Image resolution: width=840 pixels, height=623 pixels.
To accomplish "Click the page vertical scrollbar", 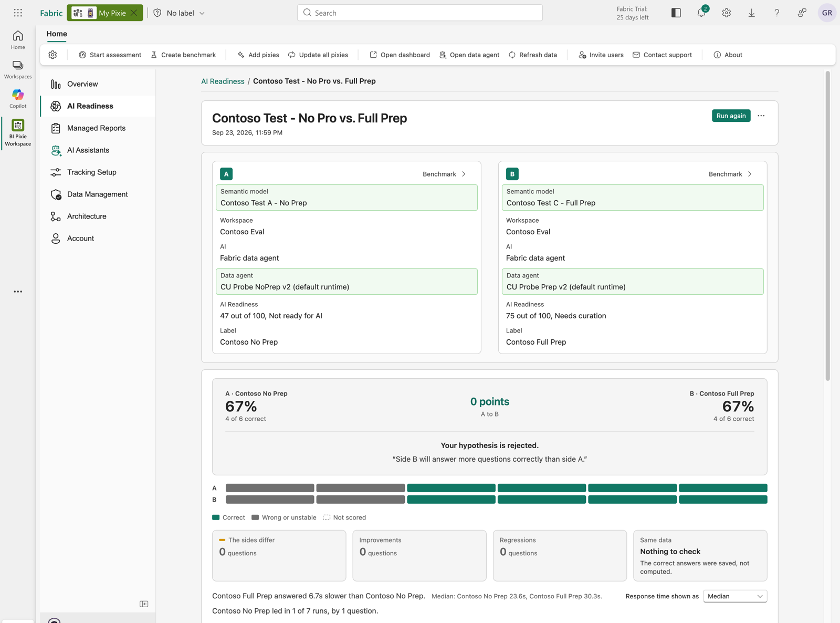I will click(827, 226).
